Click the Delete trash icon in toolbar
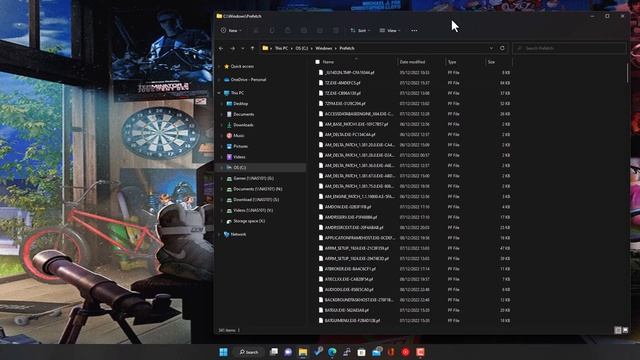 click(x=336, y=31)
